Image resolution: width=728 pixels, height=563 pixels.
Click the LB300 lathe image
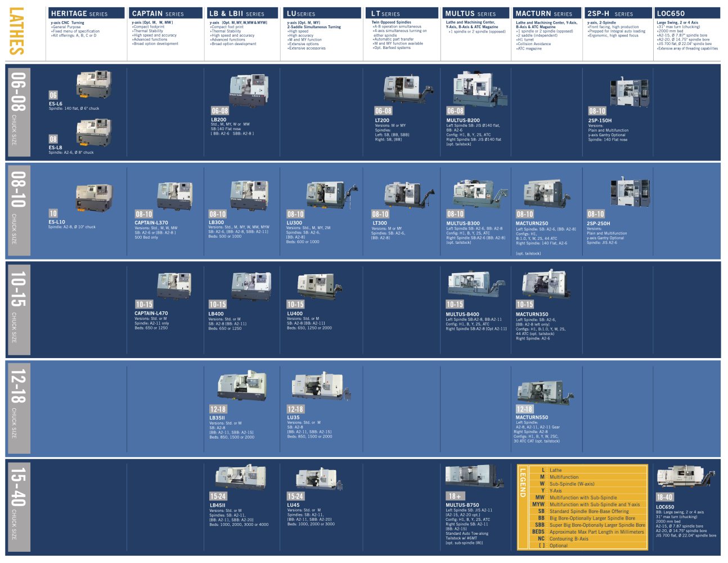(x=249, y=195)
